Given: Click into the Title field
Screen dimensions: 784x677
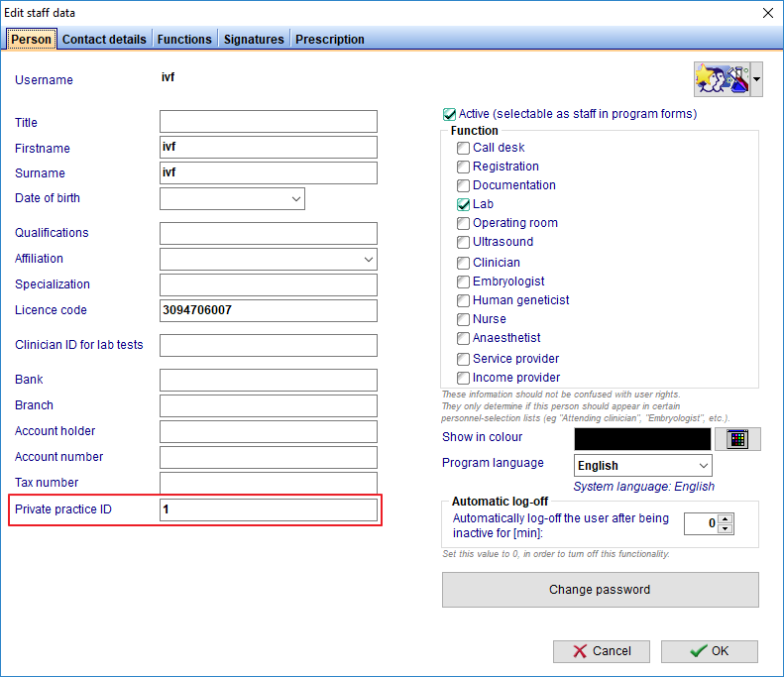Looking at the screenshot, I should 269,122.
